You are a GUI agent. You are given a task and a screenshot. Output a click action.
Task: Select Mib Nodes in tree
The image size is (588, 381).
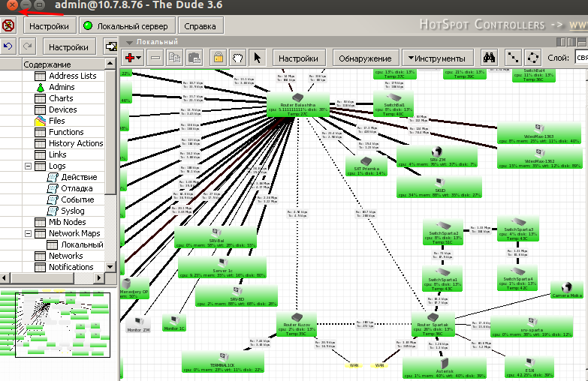pyautogui.click(x=67, y=222)
